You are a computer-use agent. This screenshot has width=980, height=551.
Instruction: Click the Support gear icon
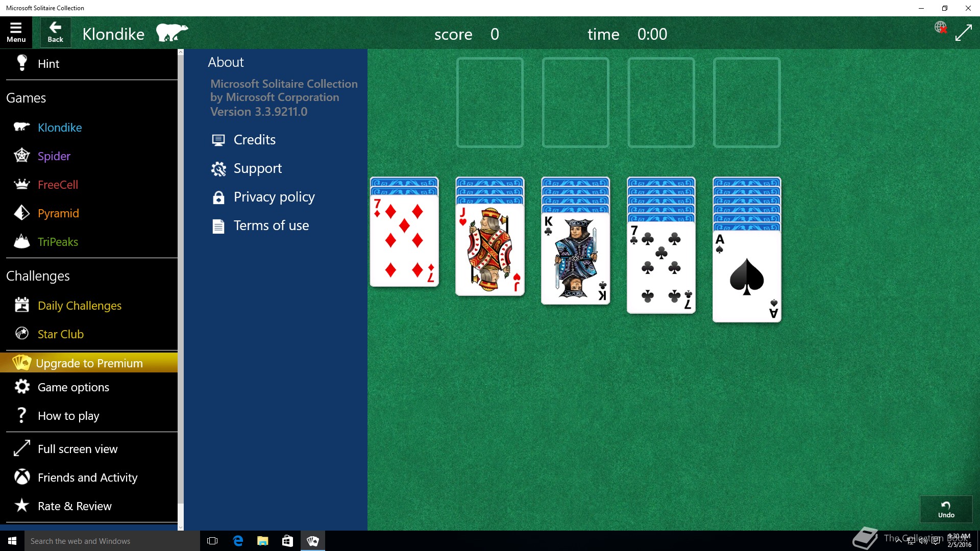(x=218, y=168)
